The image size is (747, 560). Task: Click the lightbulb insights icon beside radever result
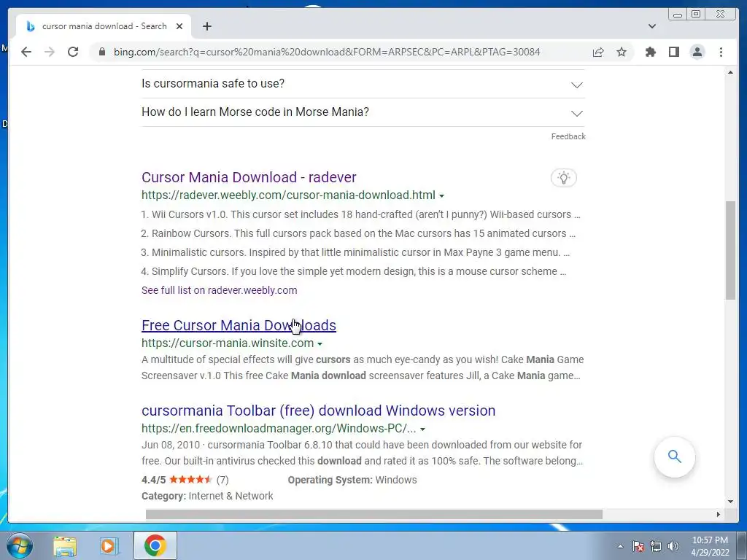(564, 178)
